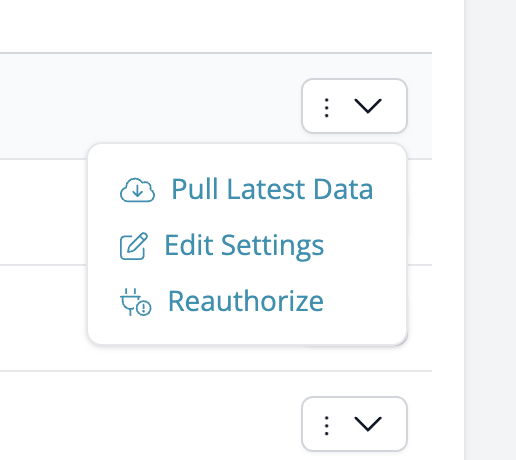Select Pull Latest Data from the menu
This screenshot has height=460, width=516.
click(x=246, y=189)
